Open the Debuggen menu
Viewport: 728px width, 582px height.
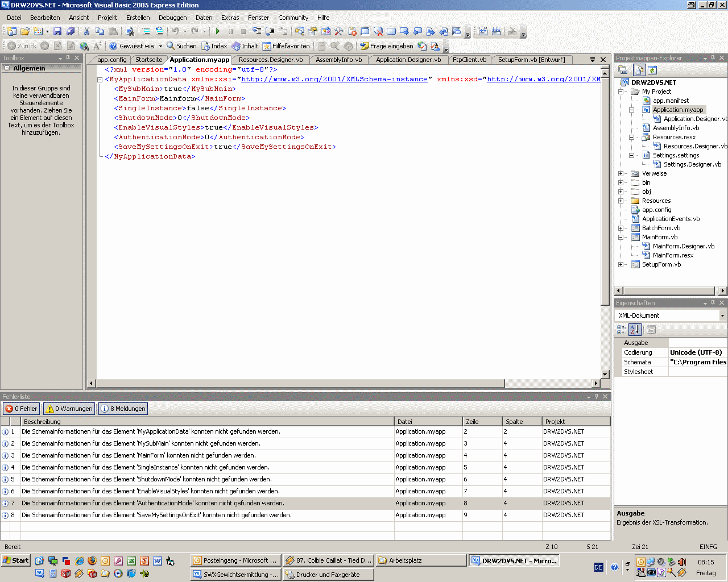[x=172, y=18]
